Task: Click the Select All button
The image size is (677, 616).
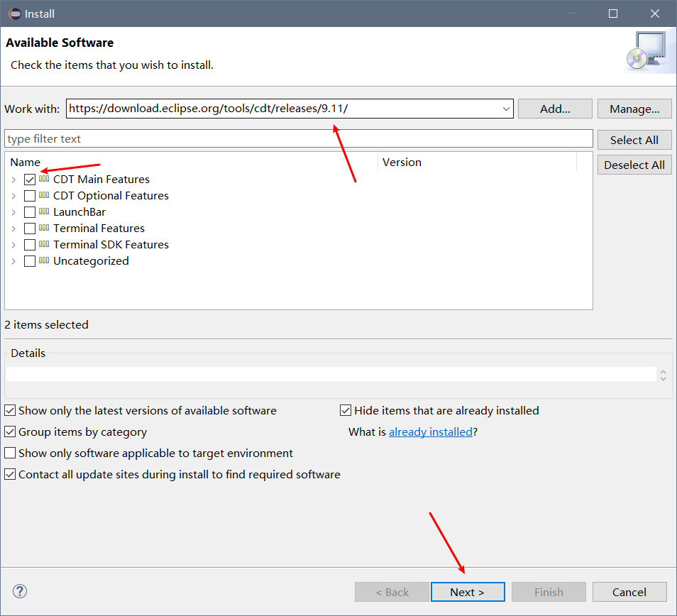Action: click(x=634, y=140)
